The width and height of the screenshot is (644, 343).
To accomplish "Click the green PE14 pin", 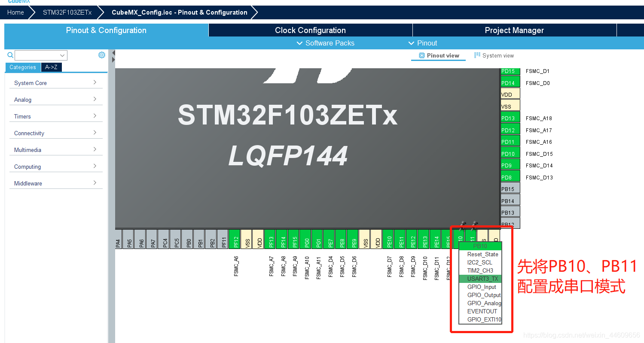I will tap(436, 239).
